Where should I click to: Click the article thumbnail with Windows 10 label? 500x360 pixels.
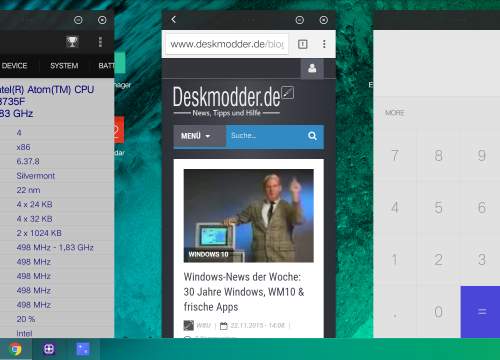pyautogui.click(x=249, y=216)
